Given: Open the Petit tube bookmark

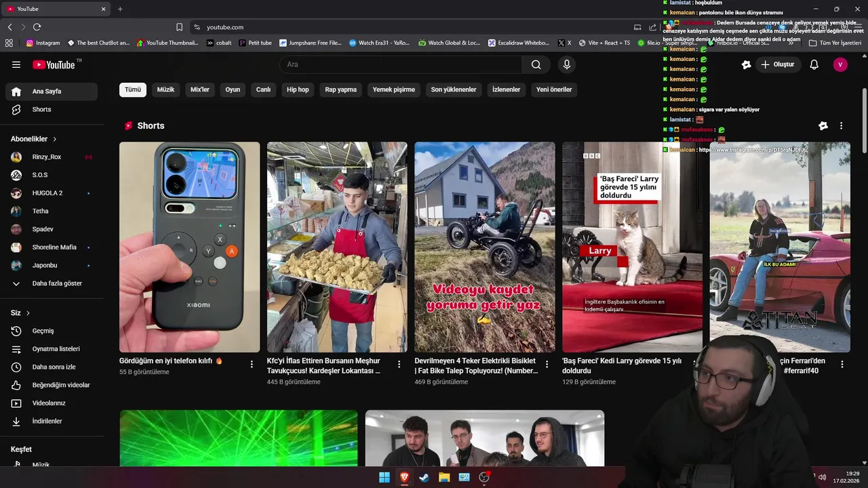Looking at the screenshot, I should click(255, 43).
